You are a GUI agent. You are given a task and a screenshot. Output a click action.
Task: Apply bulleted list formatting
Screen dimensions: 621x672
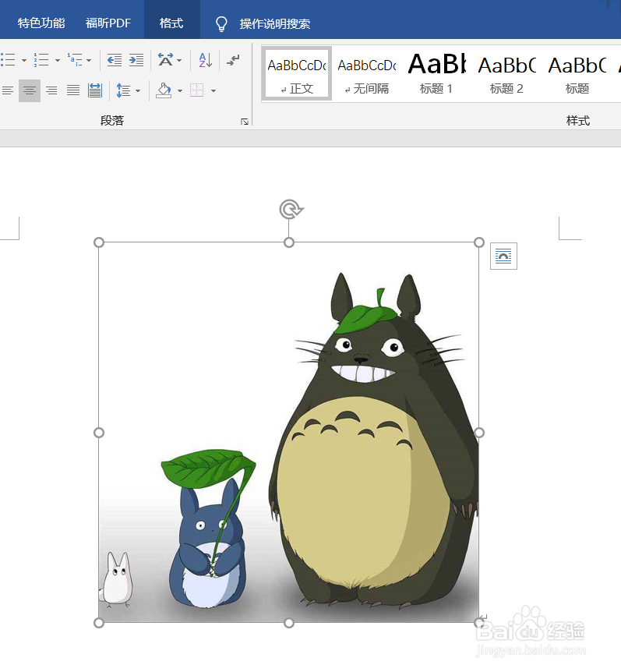(x=8, y=60)
